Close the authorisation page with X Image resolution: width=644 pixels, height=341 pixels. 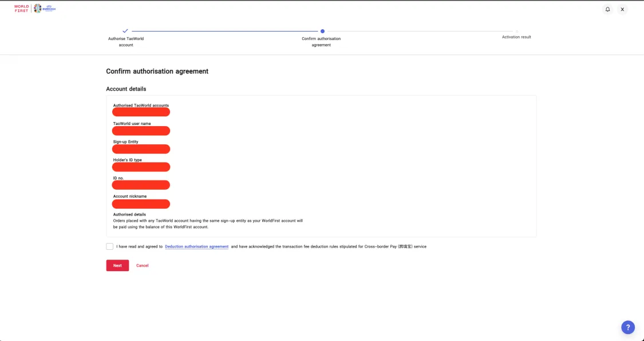[x=622, y=9]
